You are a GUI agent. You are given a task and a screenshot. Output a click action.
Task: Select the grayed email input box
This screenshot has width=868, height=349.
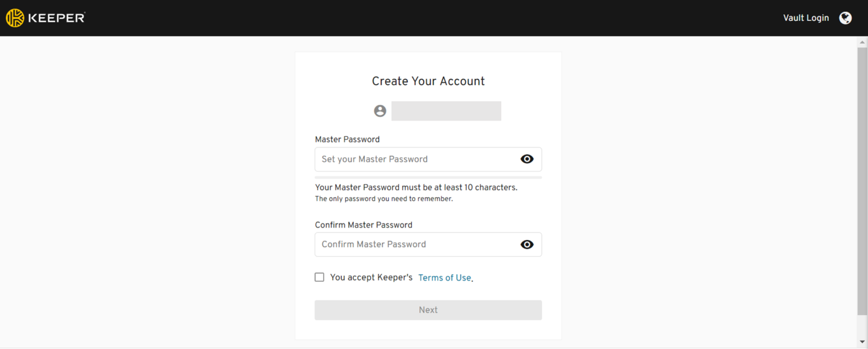click(446, 111)
